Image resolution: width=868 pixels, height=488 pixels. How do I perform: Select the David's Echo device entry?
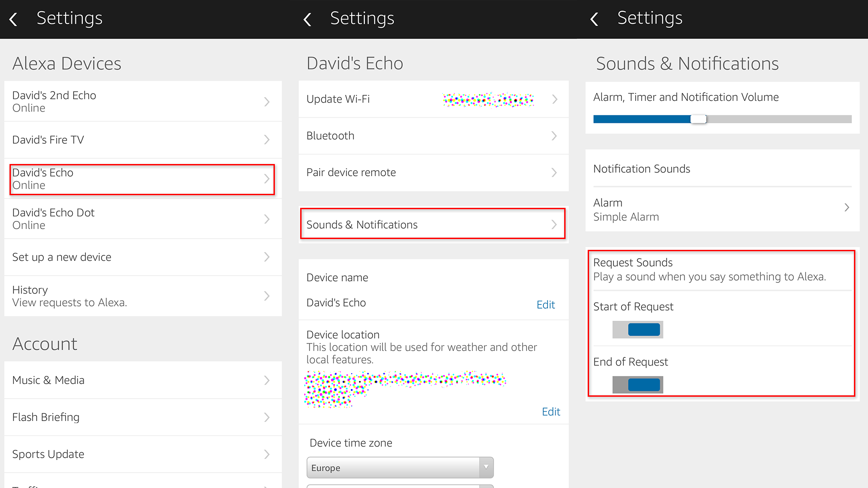(x=143, y=179)
